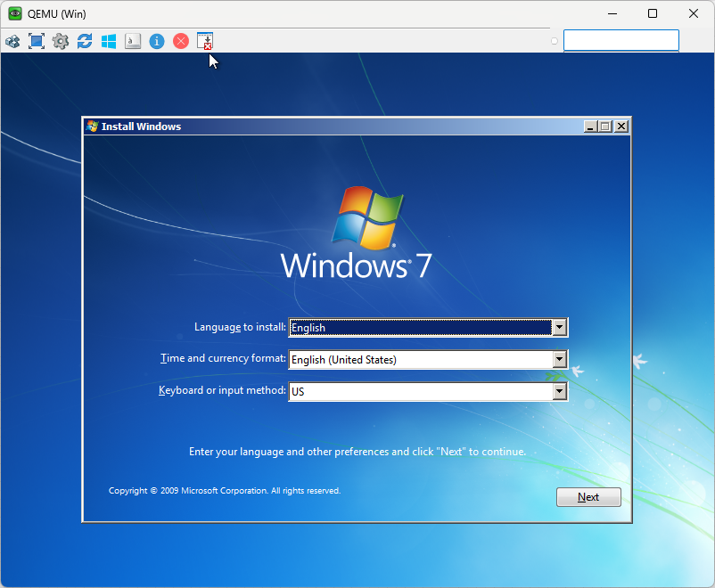Show the blue information icon
715x588 pixels.
tap(157, 41)
